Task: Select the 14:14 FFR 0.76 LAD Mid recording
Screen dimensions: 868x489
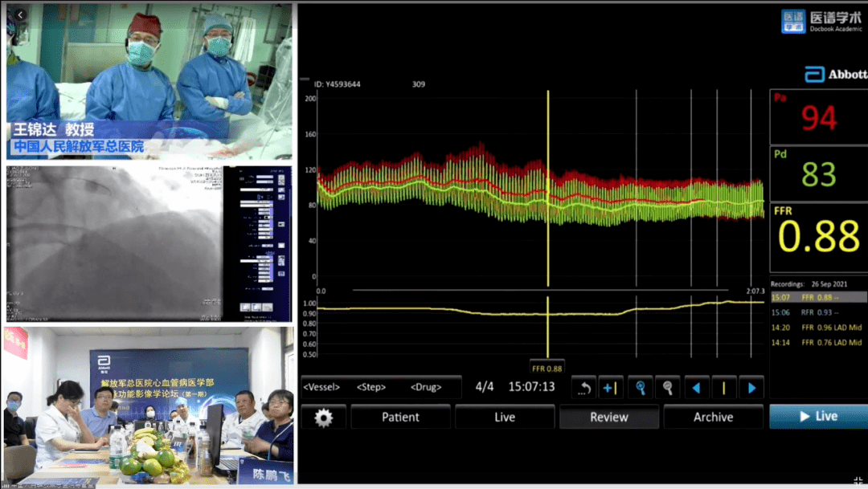Action: 817,343
